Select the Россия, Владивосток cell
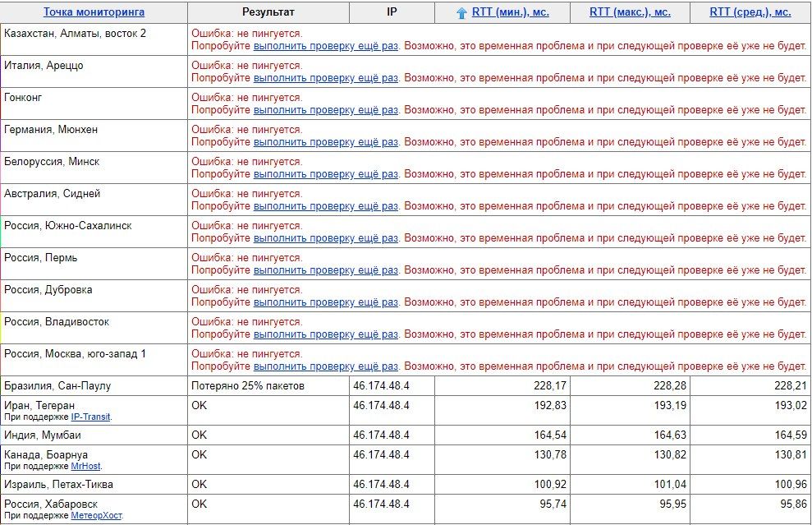Screen dimensions: 812x525 [94, 328]
